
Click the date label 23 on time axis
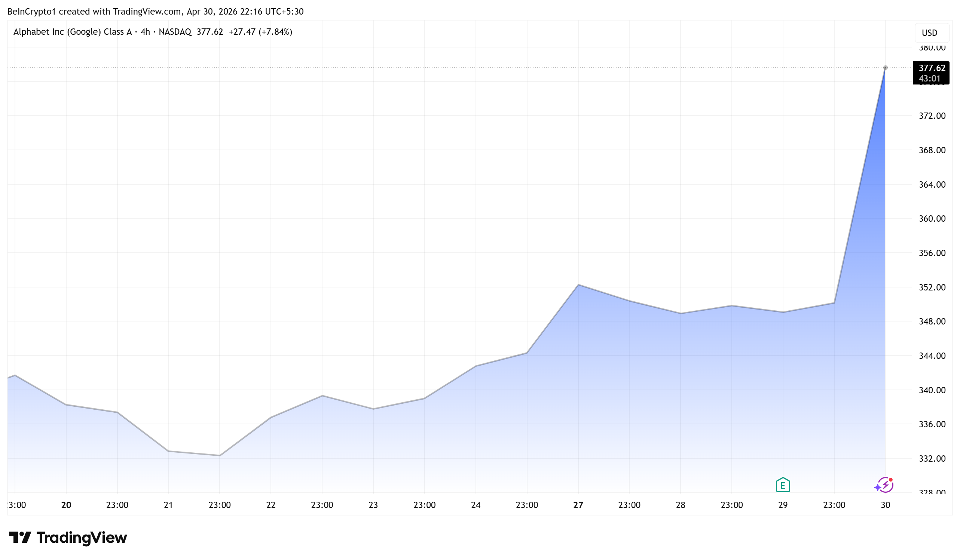(x=373, y=505)
